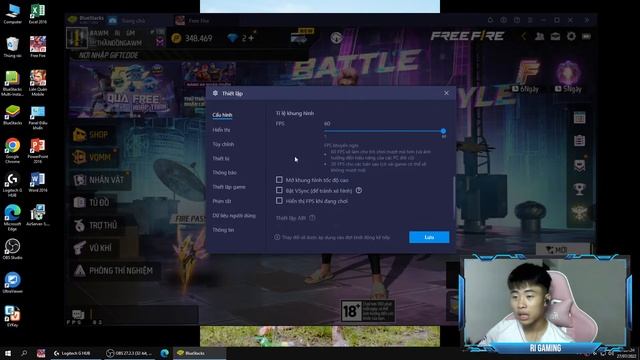Select Thông tin settings tab
640x360 pixels.
pos(223,230)
